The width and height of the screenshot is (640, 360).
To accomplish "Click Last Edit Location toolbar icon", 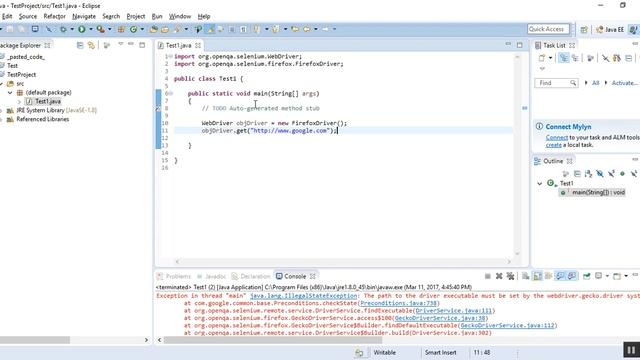I will pos(295,29).
